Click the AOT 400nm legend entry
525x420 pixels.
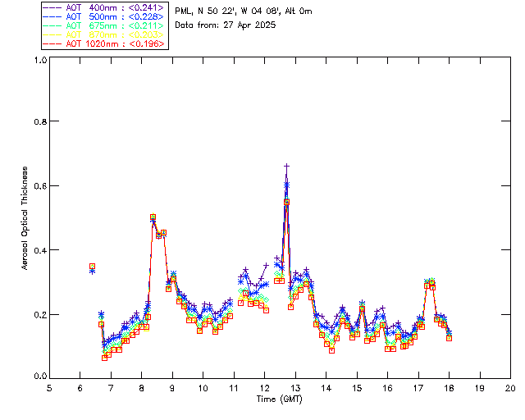[104, 7]
